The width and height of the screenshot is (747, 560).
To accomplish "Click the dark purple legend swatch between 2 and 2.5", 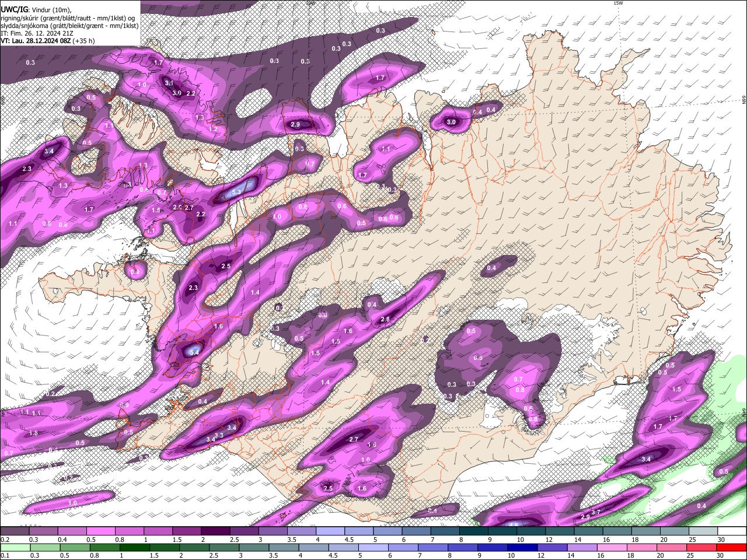I will coord(215,531).
